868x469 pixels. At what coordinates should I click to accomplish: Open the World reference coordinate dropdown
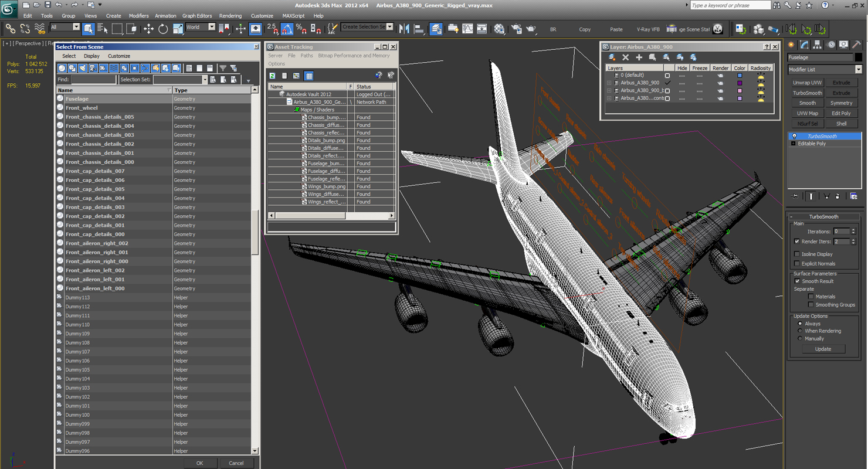coord(212,27)
